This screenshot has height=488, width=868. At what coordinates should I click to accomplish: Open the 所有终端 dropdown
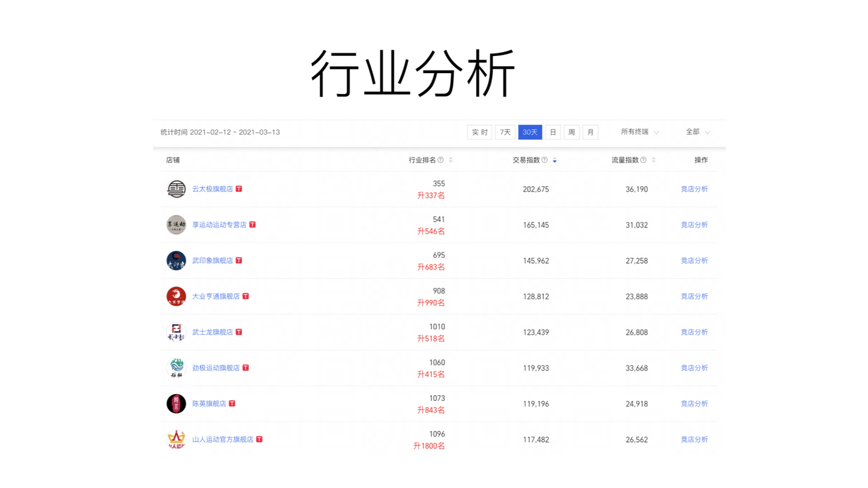(640, 132)
